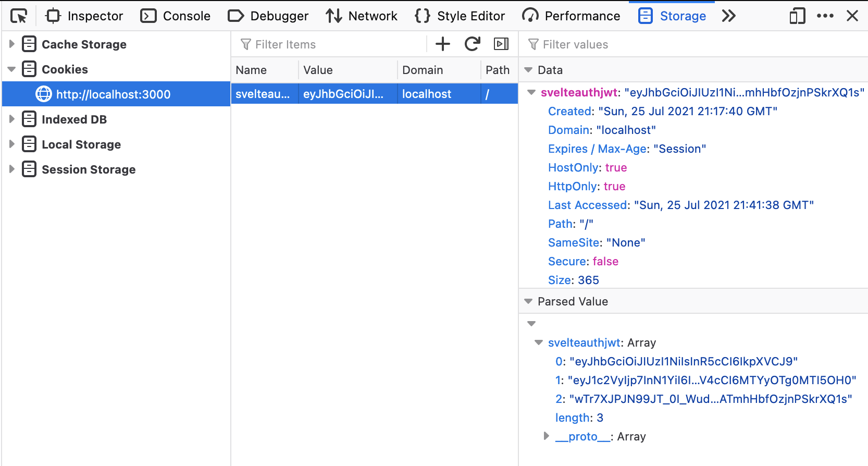The image size is (868, 466).
Task: Close the developer tools panel
Action: click(852, 16)
